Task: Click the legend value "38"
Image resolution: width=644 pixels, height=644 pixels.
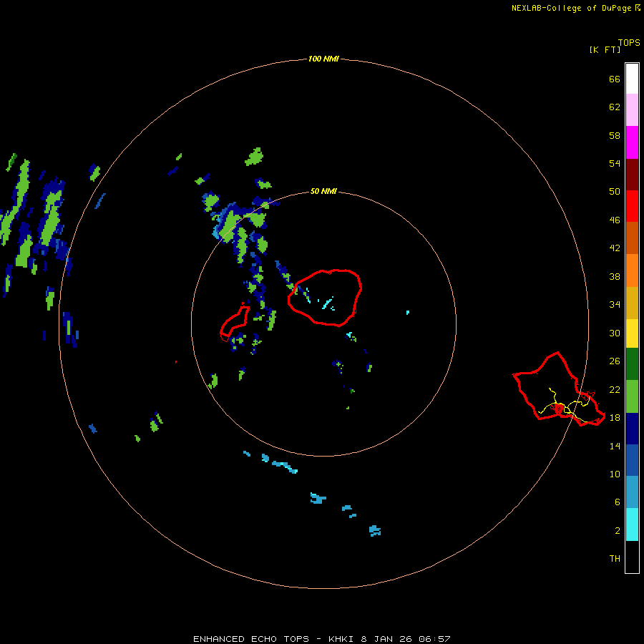Action: (615, 277)
